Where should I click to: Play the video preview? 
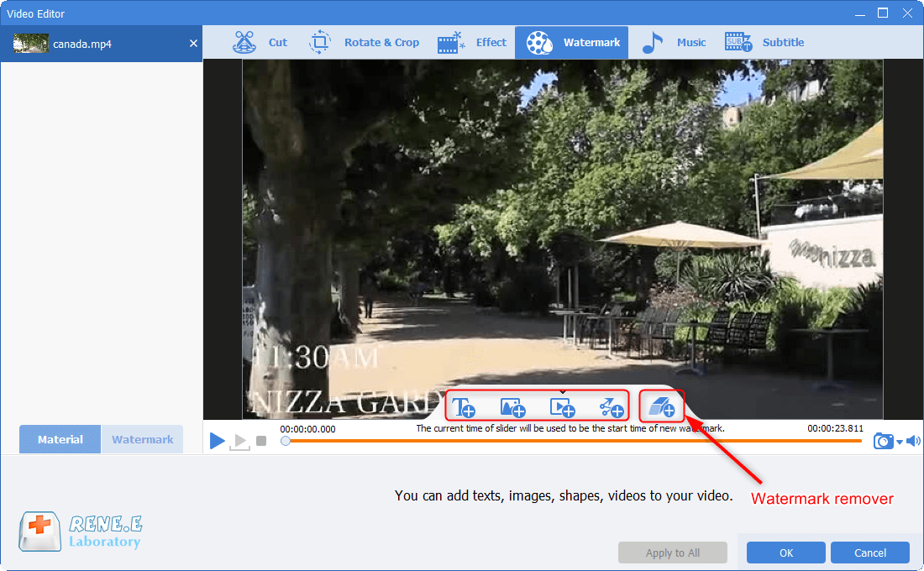point(217,440)
